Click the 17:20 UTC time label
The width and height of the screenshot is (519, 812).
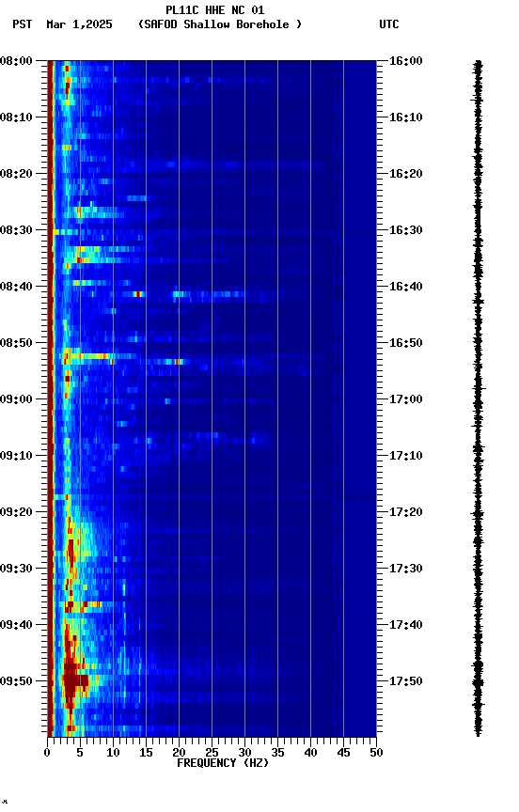coord(406,512)
